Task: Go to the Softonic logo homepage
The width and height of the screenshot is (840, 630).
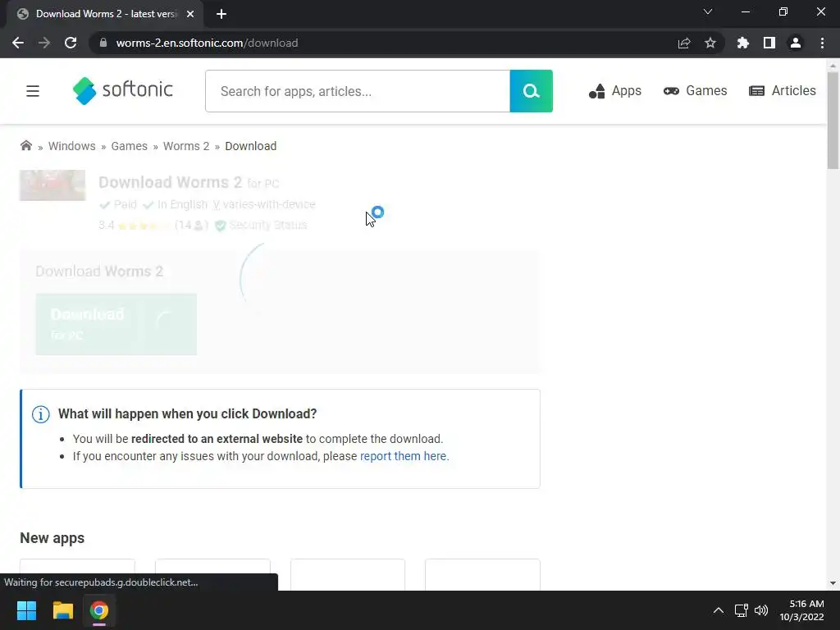Action: tap(123, 90)
